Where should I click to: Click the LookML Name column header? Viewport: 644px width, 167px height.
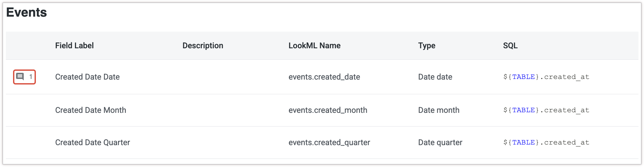click(314, 46)
